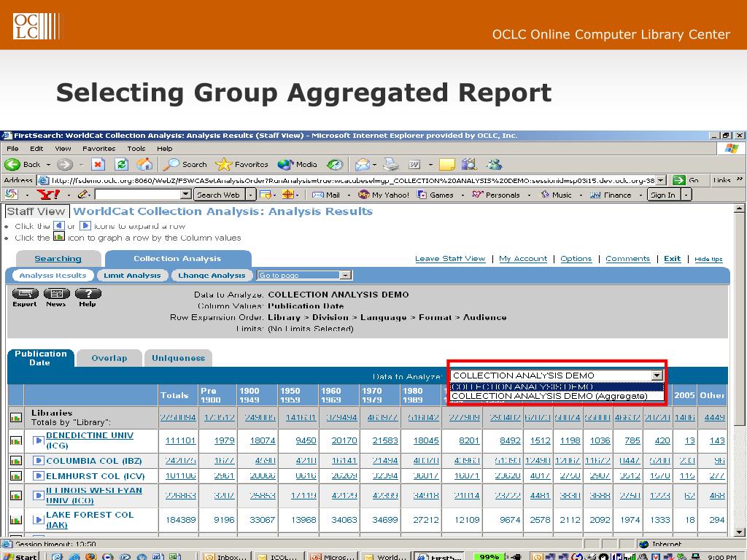Open the My Account link
Viewport: 747px width, 560px height.
[523, 259]
